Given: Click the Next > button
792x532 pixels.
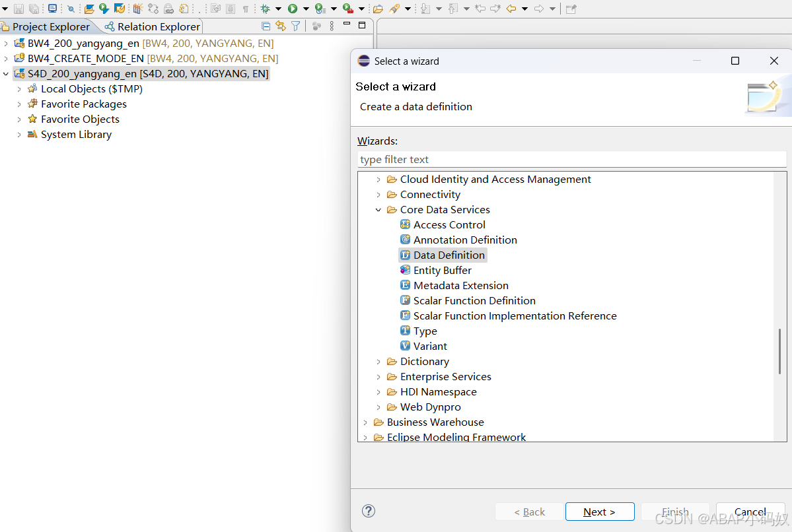Looking at the screenshot, I should [x=600, y=512].
